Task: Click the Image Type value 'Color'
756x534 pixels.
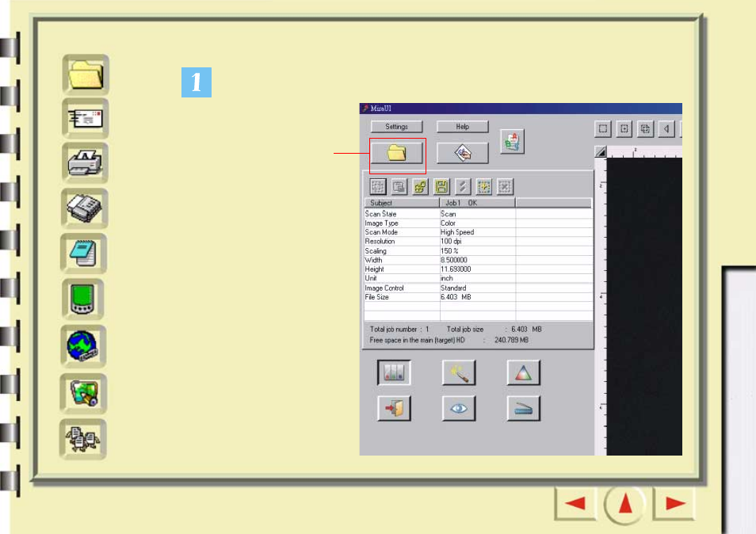Action: [448, 223]
